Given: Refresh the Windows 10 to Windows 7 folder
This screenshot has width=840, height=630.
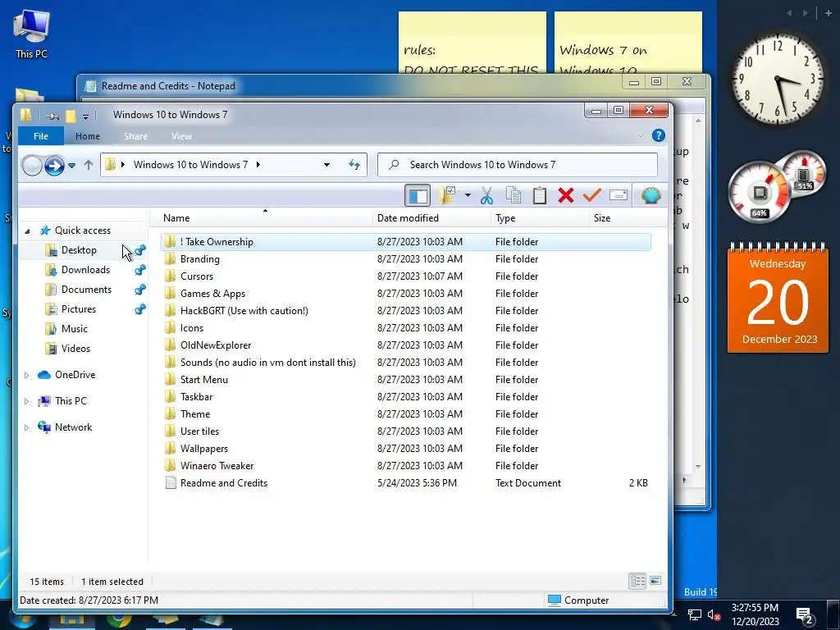Looking at the screenshot, I should click(x=354, y=164).
